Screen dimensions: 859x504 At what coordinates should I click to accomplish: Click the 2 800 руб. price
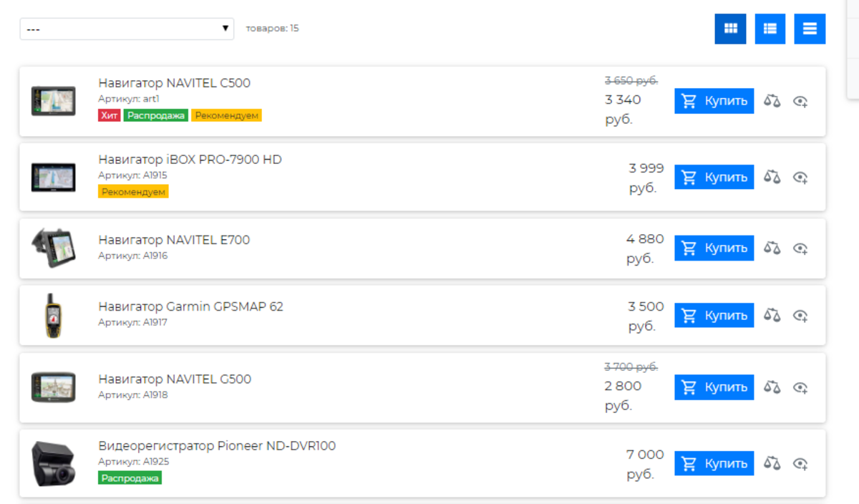coord(623,395)
